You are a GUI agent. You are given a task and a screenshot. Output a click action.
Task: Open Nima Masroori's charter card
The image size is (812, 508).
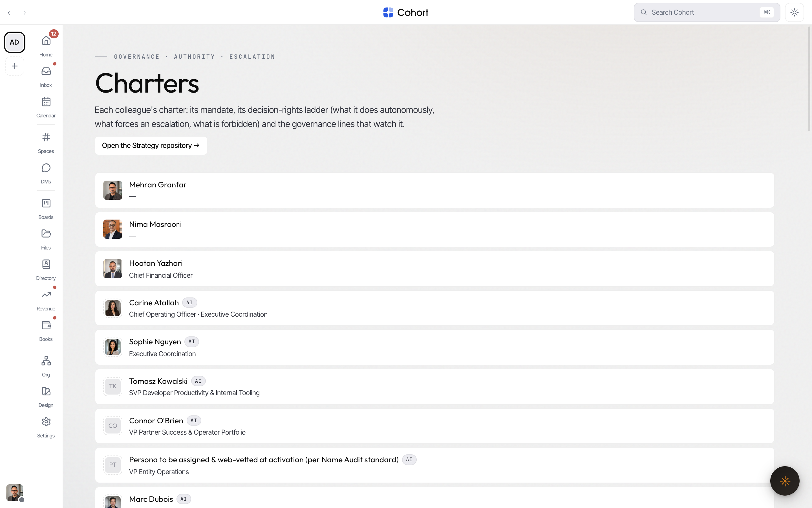[x=434, y=229]
